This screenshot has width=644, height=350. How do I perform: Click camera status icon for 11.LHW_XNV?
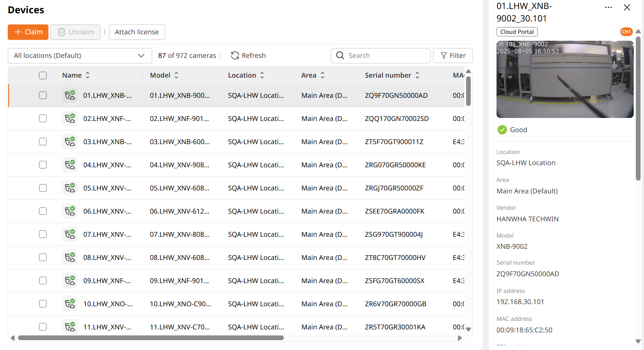(70, 327)
